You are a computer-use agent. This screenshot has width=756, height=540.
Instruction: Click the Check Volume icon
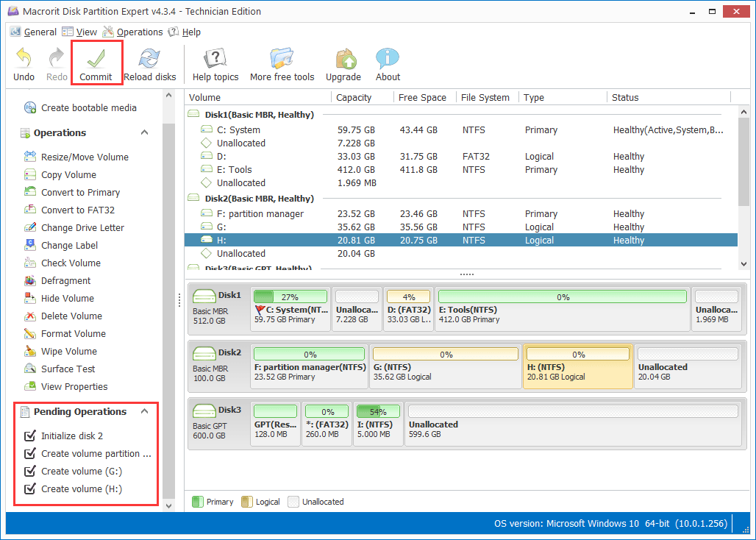(x=30, y=263)
